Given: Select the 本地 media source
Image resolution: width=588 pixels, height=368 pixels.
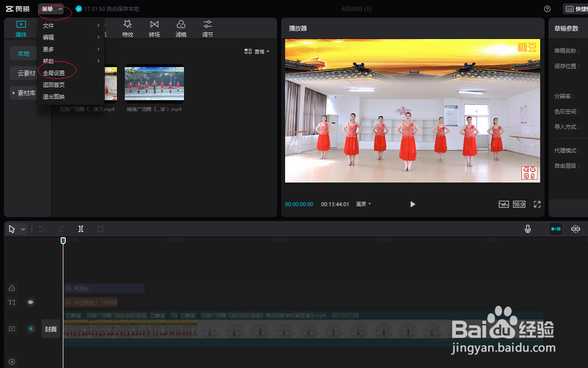Looking at the screenshot, I should tap(23, 54).
